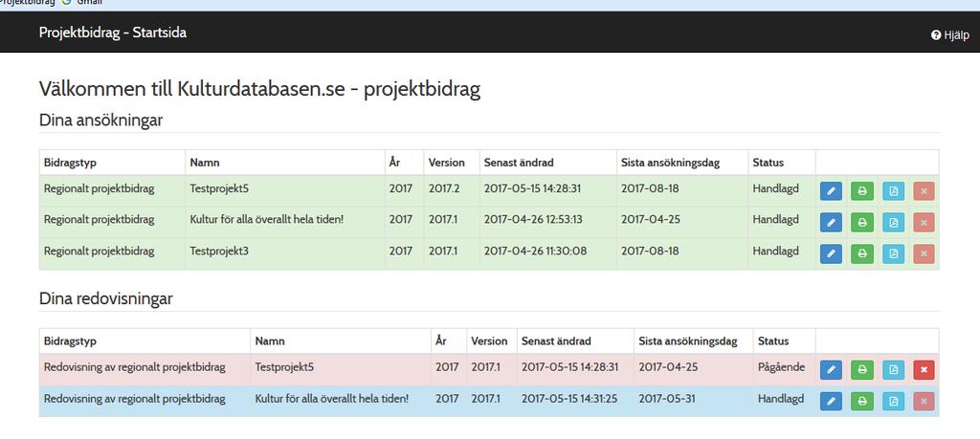The image size is (980, 439).
Task: Print the Testprojekt5 redovisning report
Action: pyautogui.click(x=862, y=370)
